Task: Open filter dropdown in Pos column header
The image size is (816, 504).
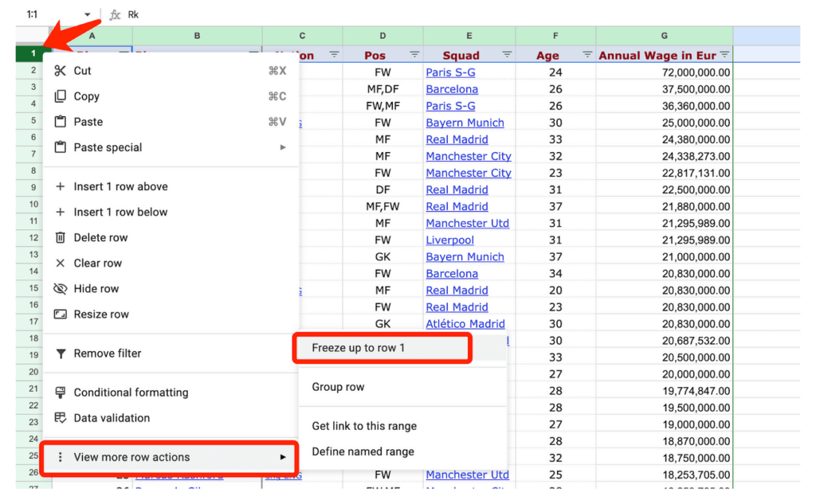Action: click(414, 55)
